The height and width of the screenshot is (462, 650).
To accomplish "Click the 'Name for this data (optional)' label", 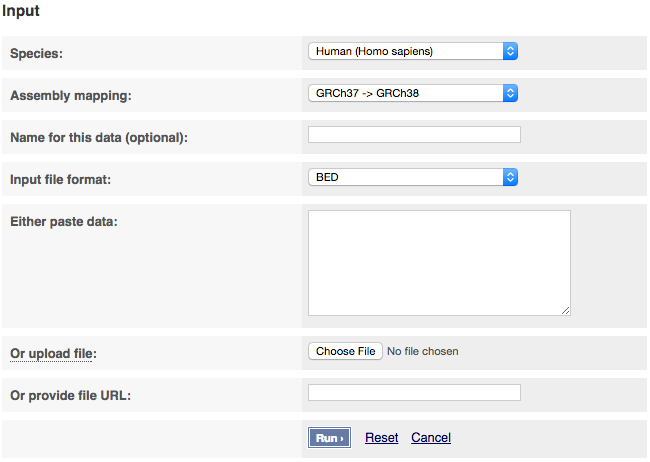I will (x=98, y=138).
